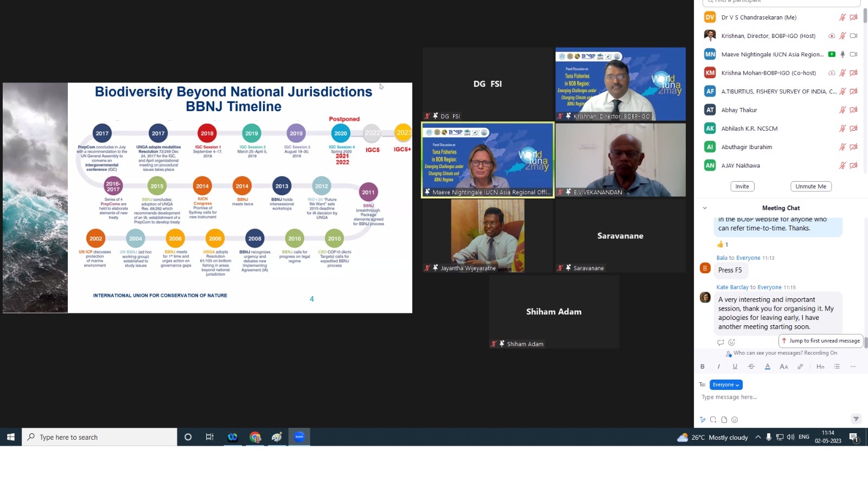Jump to first unread message
The image size is (868, 488).
click(x=821, y=341)
